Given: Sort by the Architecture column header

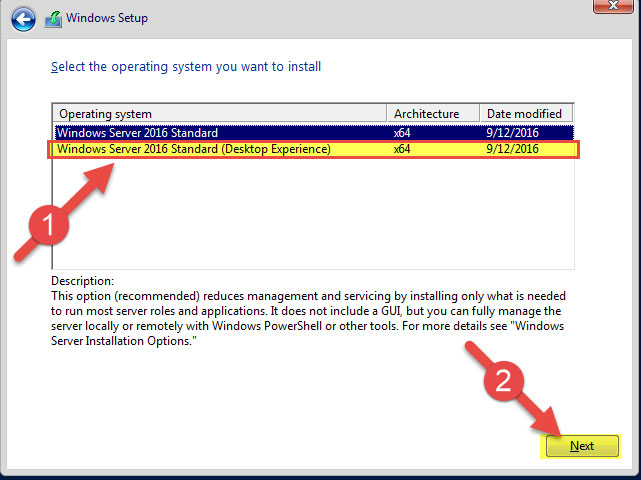Looking at the screenshot, I should pyautogui.click(x=433, y=114).
